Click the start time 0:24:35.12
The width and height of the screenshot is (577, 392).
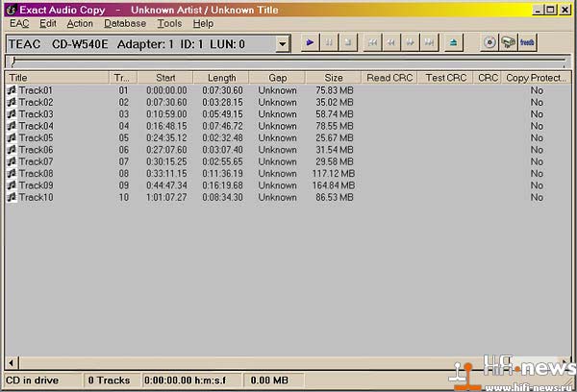tap(166, 138)
